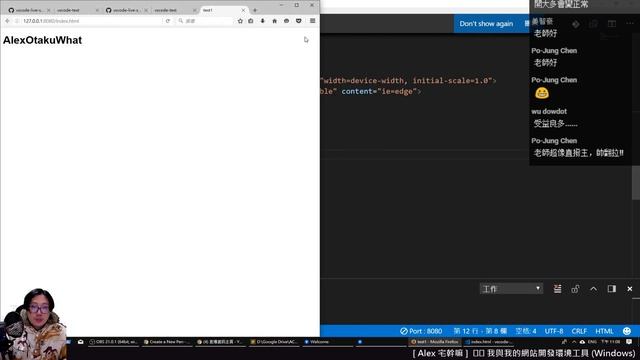
Task: Open the Windows notification center icon
Action: click(629, 342)
